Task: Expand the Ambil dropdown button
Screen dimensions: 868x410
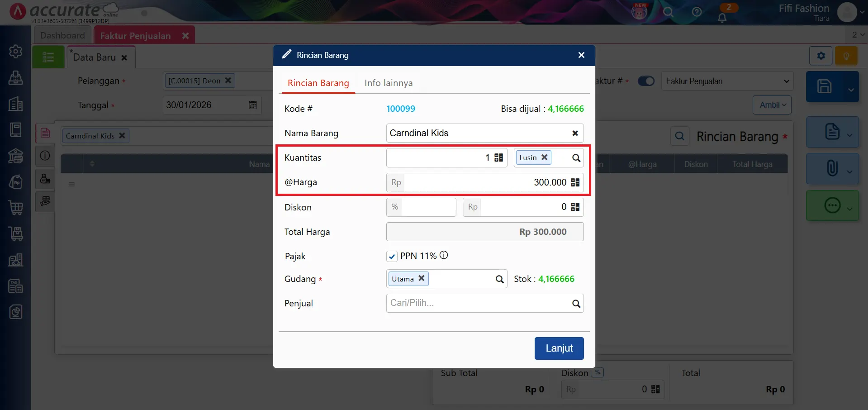Action: click(x=772, y=105)
